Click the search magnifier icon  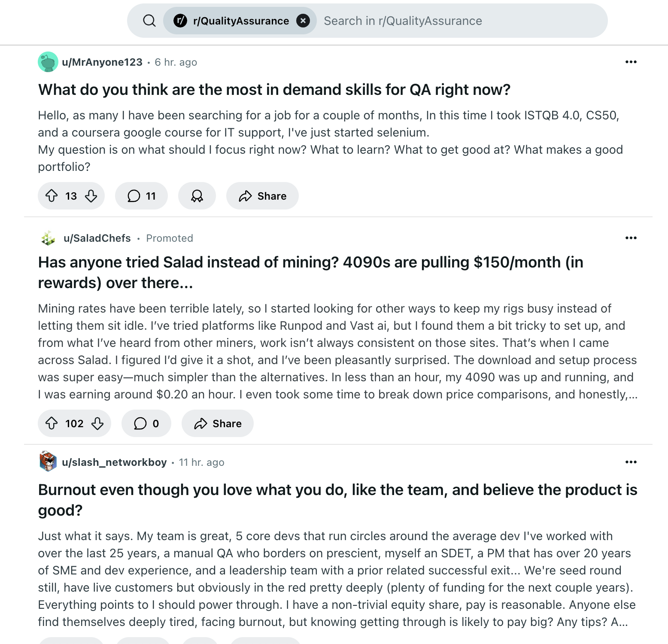[x=149, y=21]
